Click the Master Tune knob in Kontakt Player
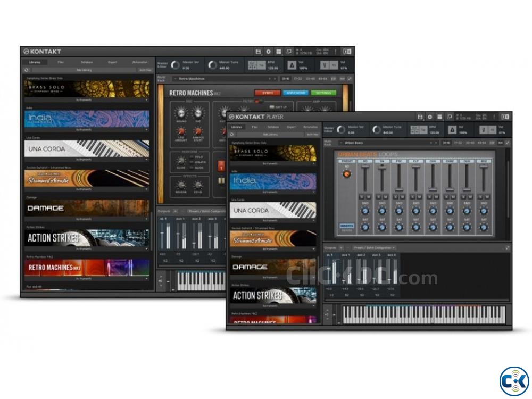 (376, 130)
